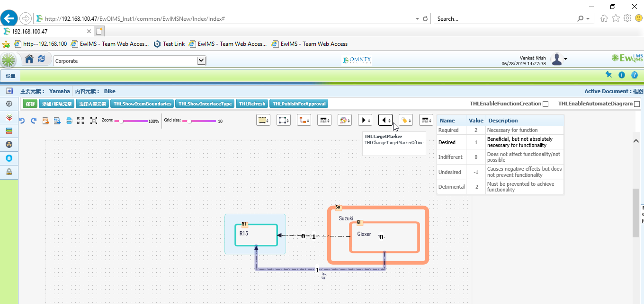Select the Gixxer node in diagram
The width and height of the screenshot is (644, 304).
tap(385, 237)
